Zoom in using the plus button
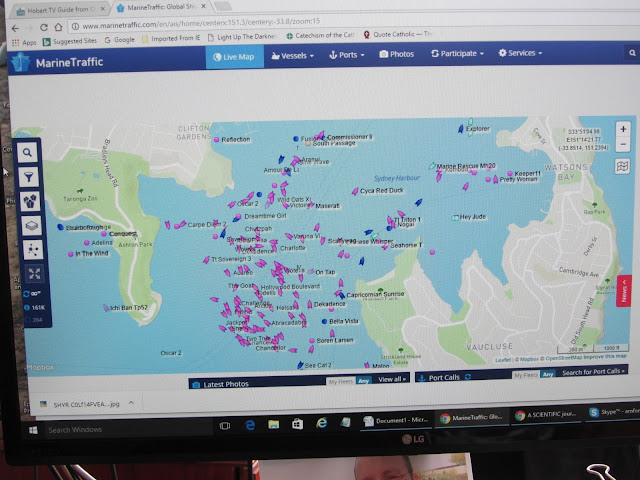This screenshot has width=640, height=480. click(x=623, y=129)
